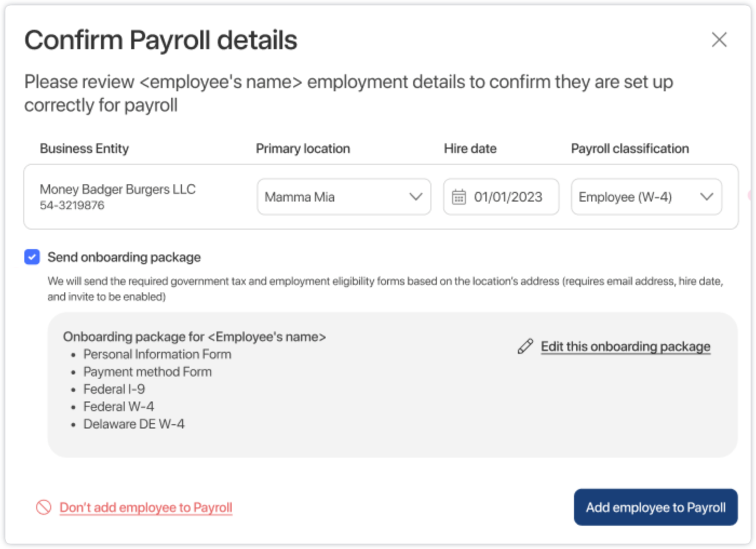Image resolution: width=756 pixels, height=549 pixels.
Task: Choose Don't add employee to Payroll
Action: point(146,507)
